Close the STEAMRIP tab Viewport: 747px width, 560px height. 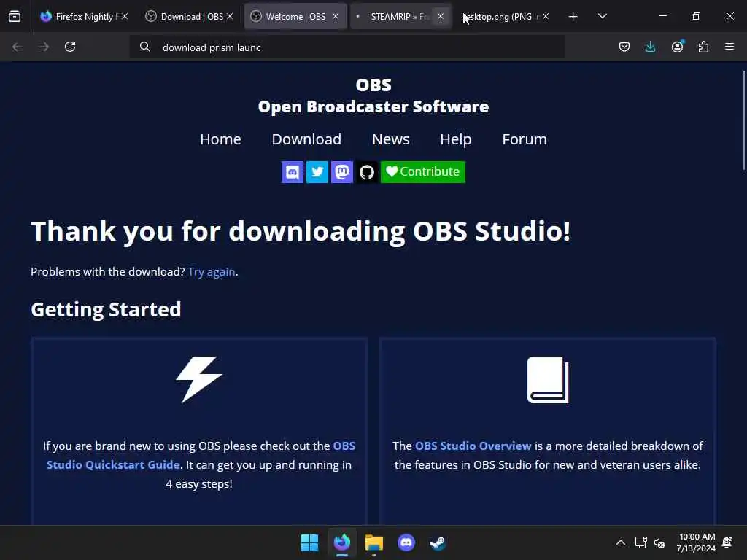[441, 16]
